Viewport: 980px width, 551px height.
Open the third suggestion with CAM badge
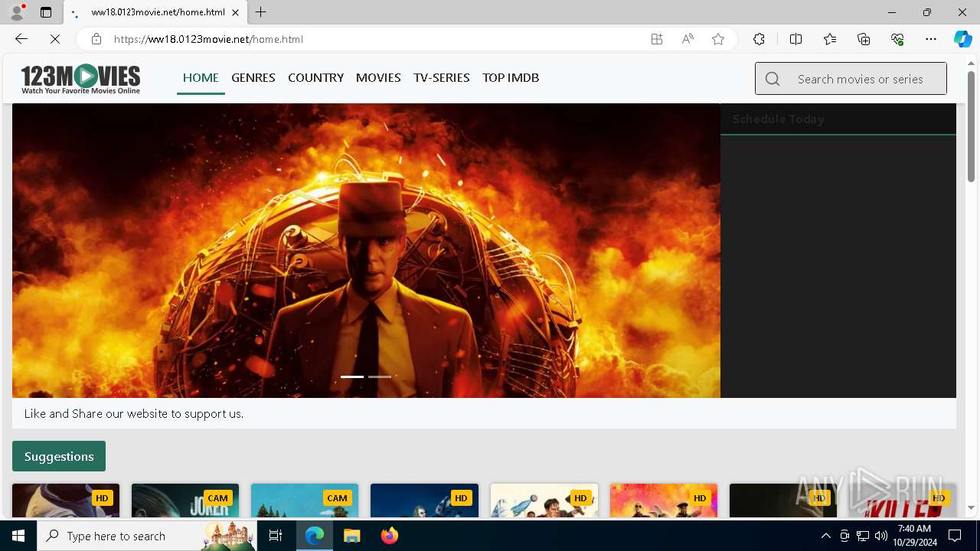305,500
